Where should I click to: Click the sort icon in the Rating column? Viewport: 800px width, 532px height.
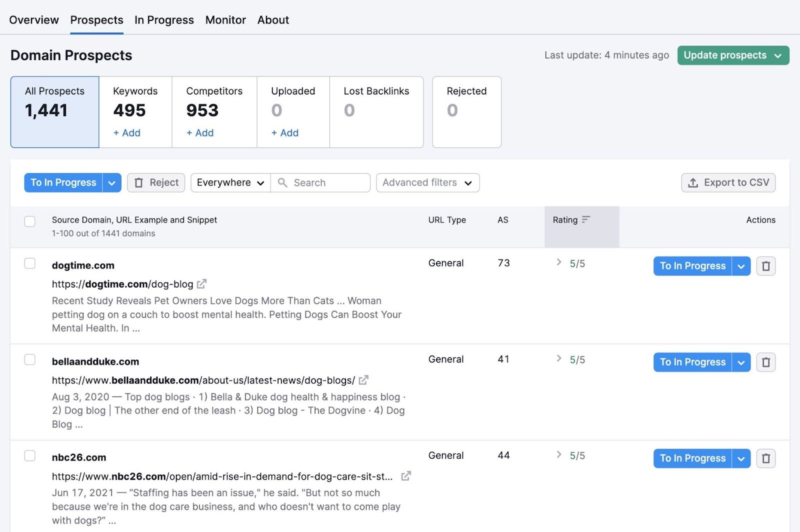click(x=586, y=219)
